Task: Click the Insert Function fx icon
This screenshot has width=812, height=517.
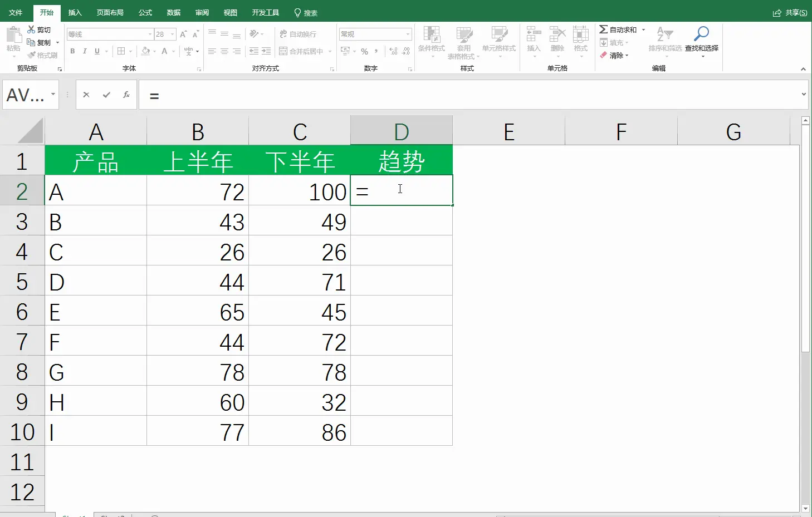Action: point(126,95)
